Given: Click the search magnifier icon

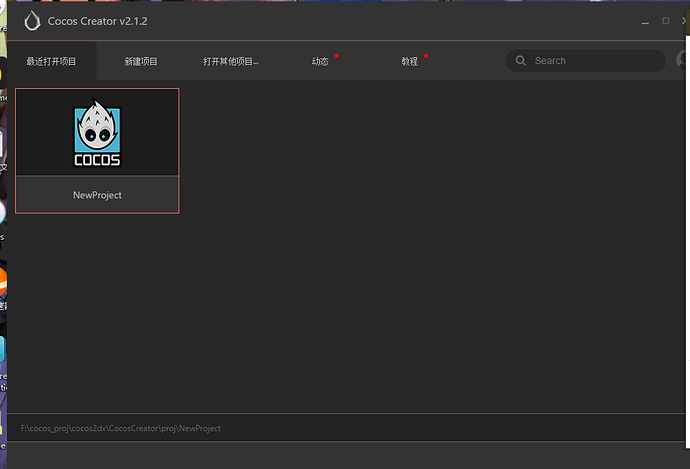Looking at the screenshot, I should coord(521,61).
